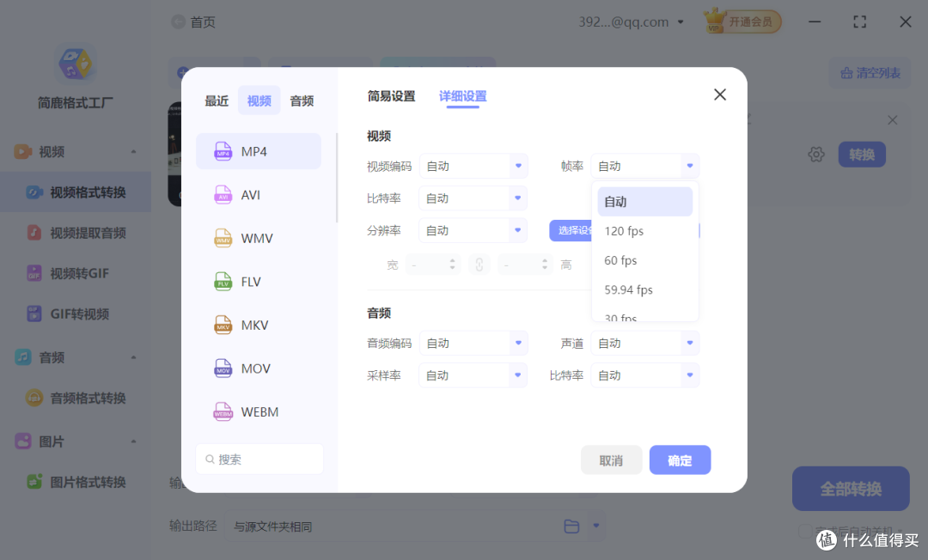Click the 选择设备 button
This screenshot has height=560, width=928.
(x=571, y=231)
